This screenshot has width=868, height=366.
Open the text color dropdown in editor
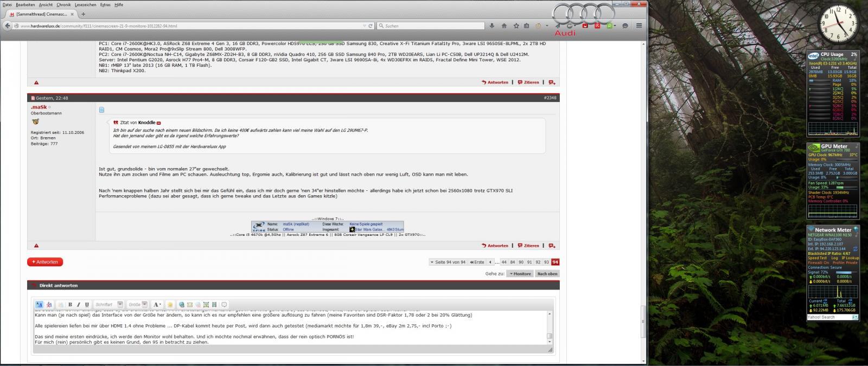pos(157,305)
